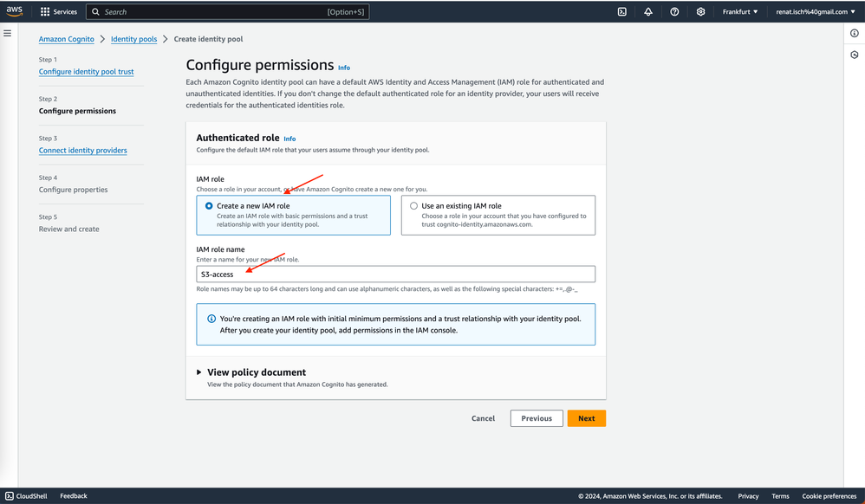Screen dimensions: 865x504
Task: Click the IAM role name label
Action: coord(221,249)
